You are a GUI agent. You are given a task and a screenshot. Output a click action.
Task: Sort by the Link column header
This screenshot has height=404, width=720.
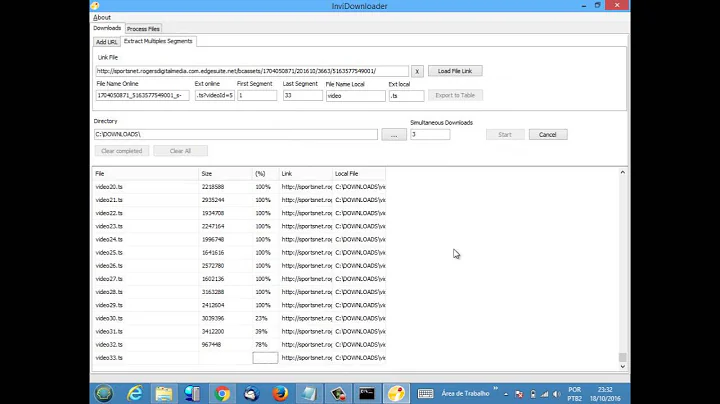[x=306, y=174]
